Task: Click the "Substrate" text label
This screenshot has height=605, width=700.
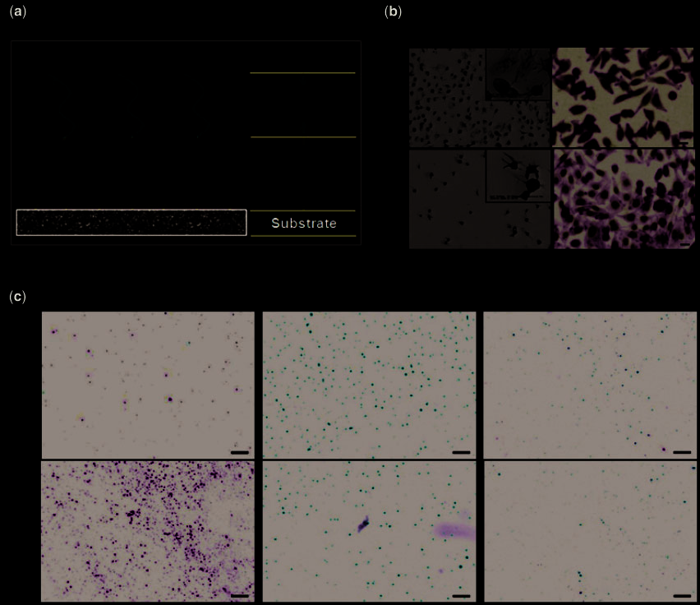Action: coord(304,224)
